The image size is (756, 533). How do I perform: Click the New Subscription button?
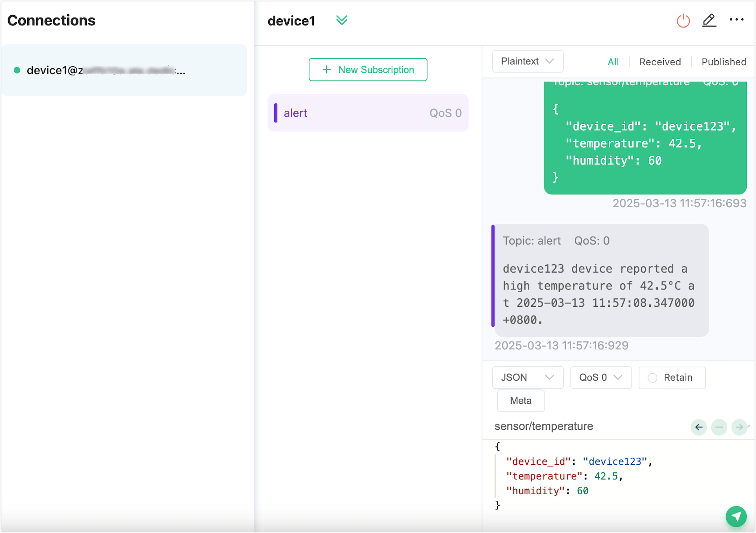(x=368, y=70)
